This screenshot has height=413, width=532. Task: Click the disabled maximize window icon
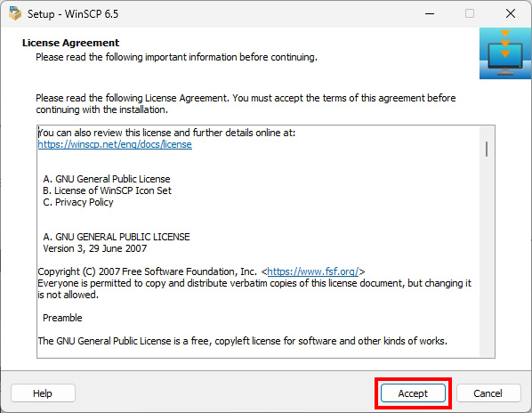pos(470,13)
